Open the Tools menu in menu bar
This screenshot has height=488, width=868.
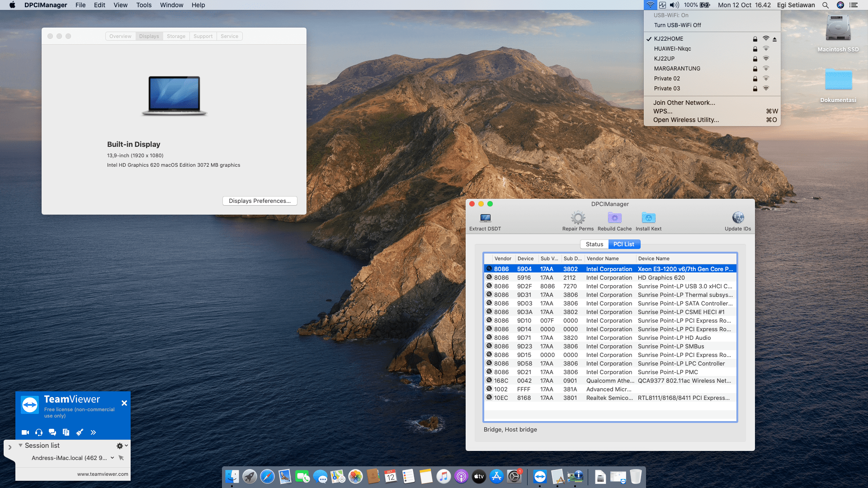pos(144,5)
